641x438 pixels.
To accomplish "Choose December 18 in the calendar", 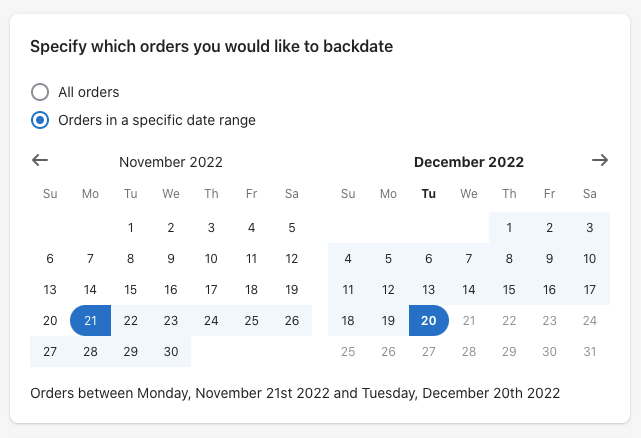I will [348, 320].
